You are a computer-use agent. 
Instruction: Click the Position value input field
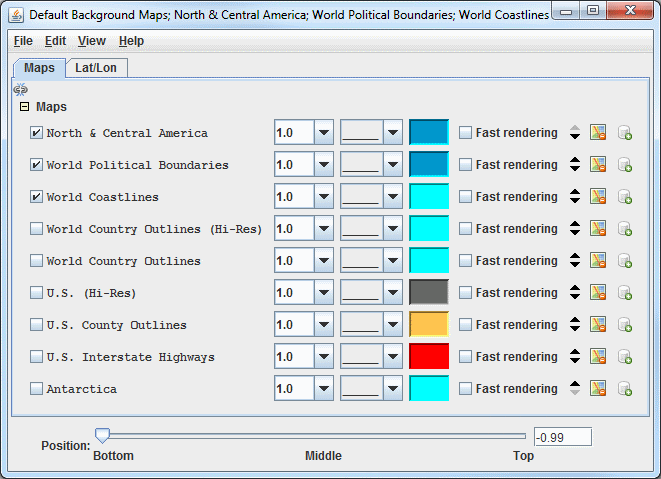(563, 437)
